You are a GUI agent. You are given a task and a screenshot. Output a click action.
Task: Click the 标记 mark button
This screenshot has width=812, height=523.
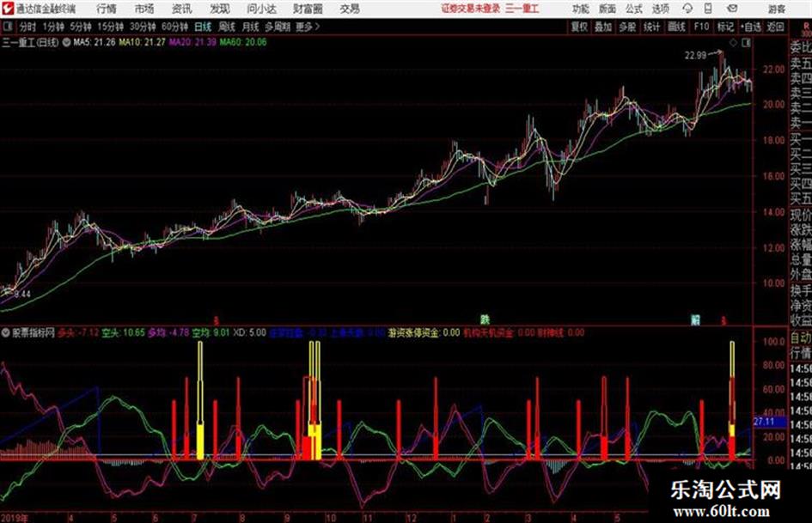725,27
